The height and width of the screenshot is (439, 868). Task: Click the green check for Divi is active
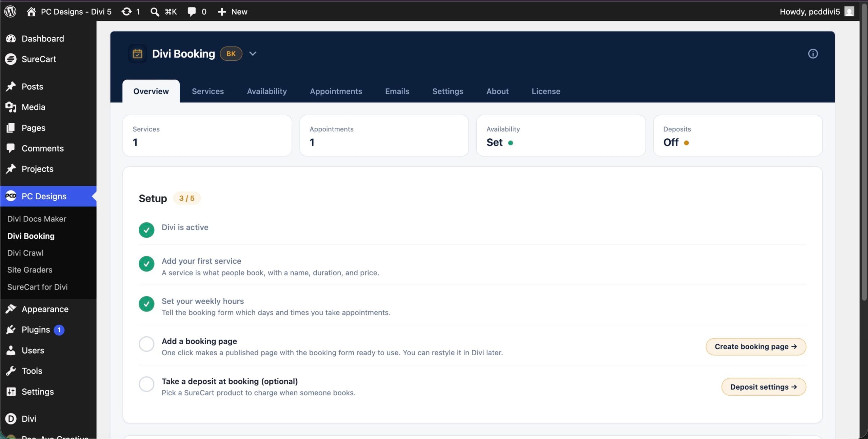pos(146,230)
